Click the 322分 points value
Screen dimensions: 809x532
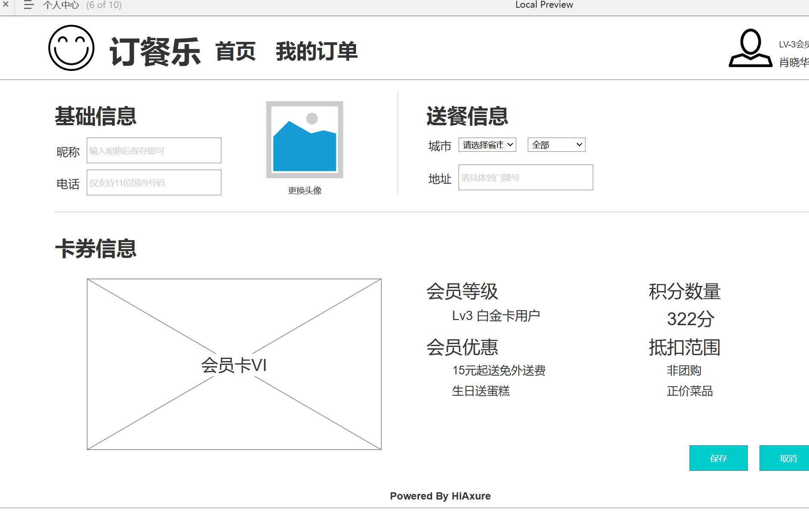pyautogui.click(x=691, y=319)
